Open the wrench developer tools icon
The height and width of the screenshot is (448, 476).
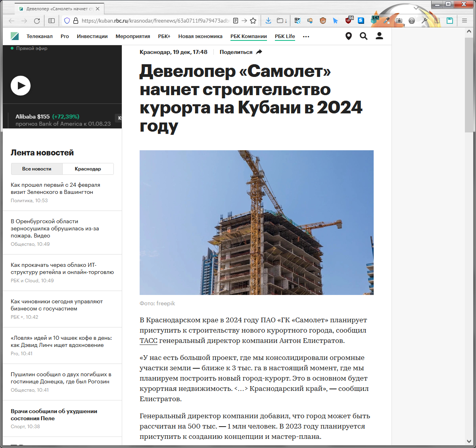coord(424,21)
